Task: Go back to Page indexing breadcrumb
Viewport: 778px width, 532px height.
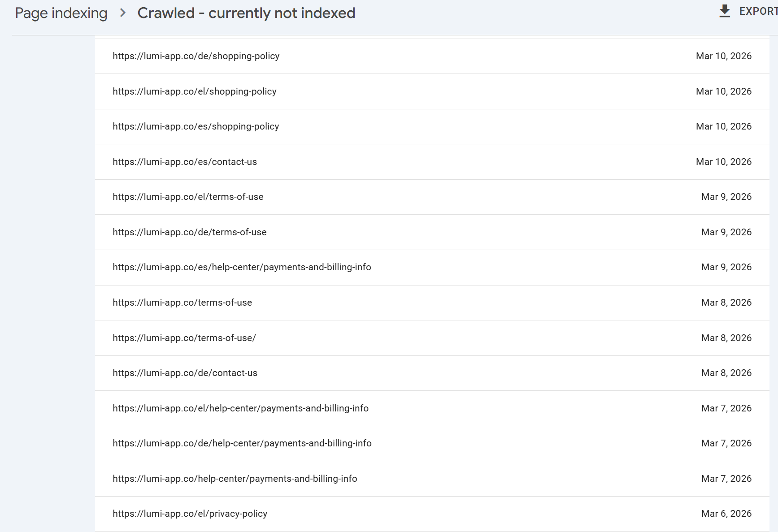Action: (61, 13)
